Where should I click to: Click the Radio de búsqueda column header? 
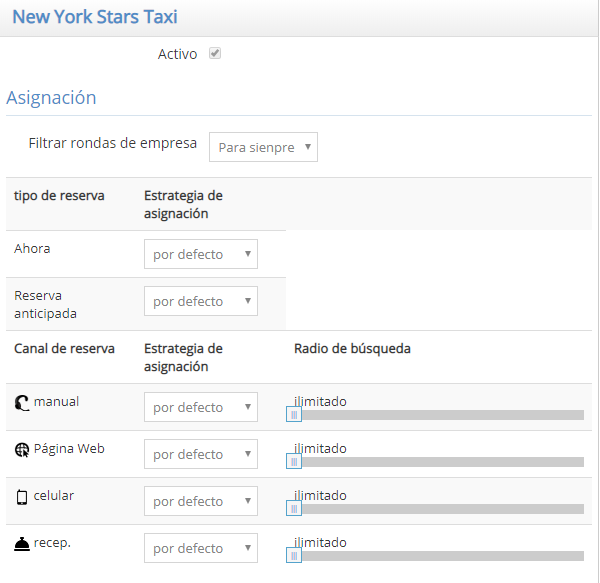pyautogui.click(x=352, y=349)
